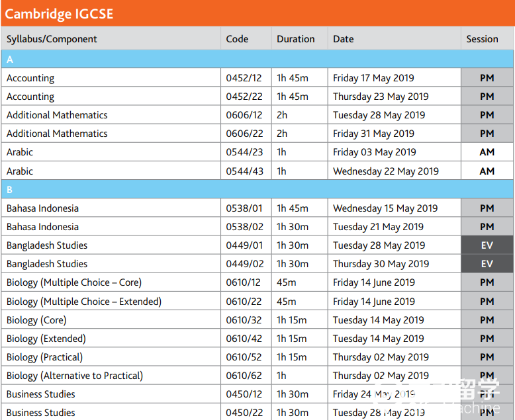Click Friday 14 June 2019 for 0610/22
The width and height of the screenshot is (515, 420).
coord(374,302)
